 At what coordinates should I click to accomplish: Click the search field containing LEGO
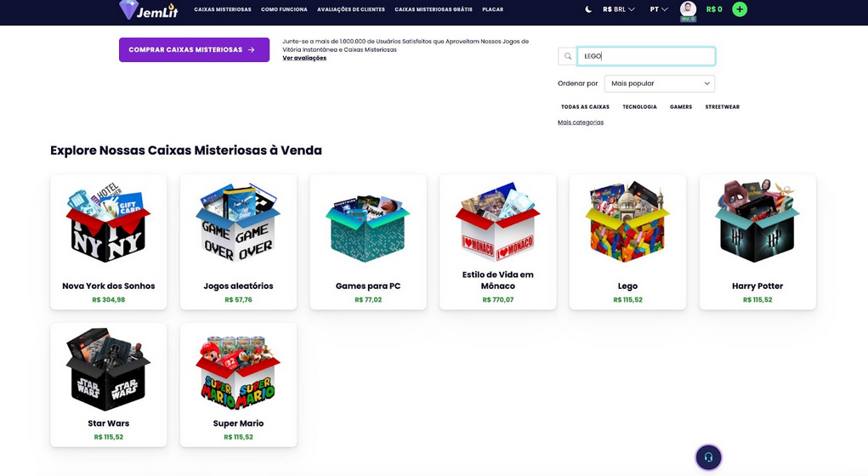[x=646, y=56]
